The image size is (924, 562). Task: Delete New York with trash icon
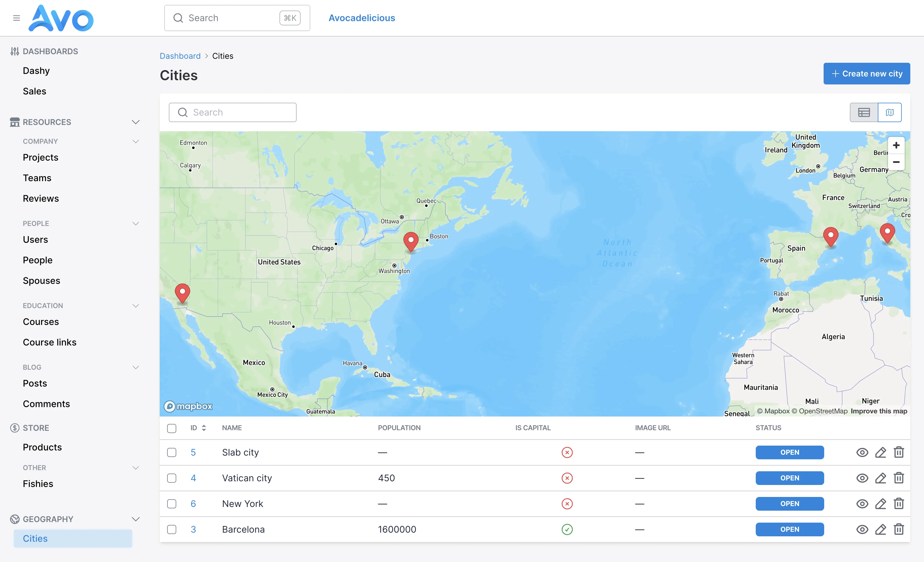899,504
